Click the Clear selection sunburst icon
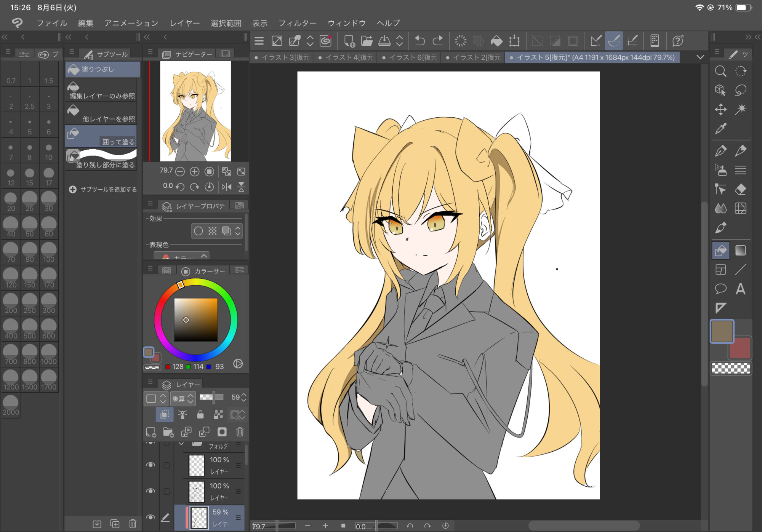This screenshot has height=532, width=762. click(460, 41)
